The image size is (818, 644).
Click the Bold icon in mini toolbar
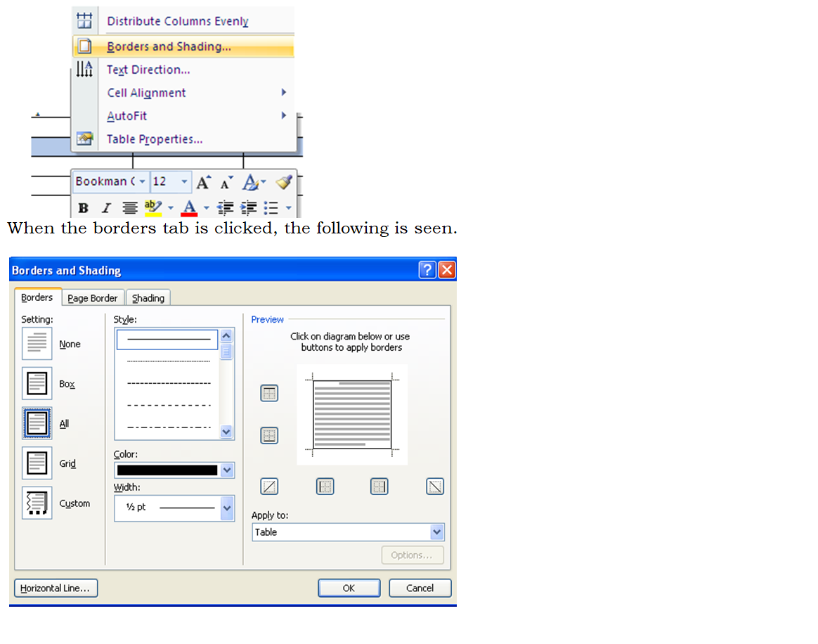pyautogui.click(x=84, y=208)
